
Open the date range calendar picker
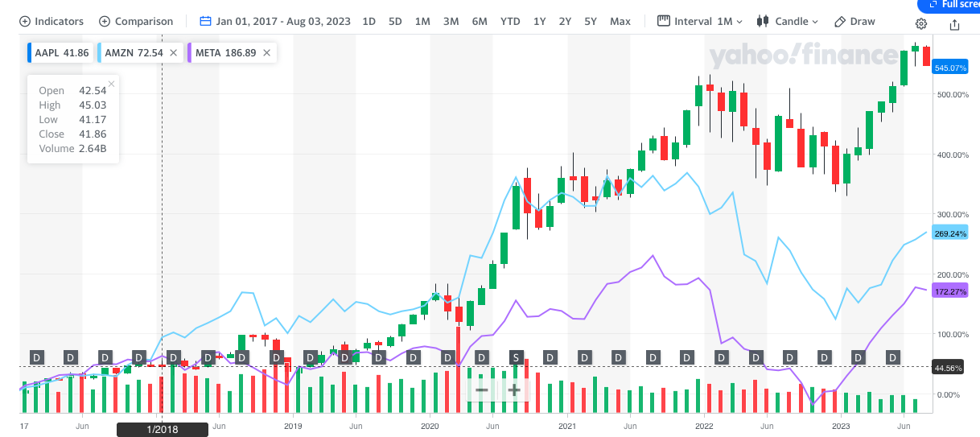(275, 21)
